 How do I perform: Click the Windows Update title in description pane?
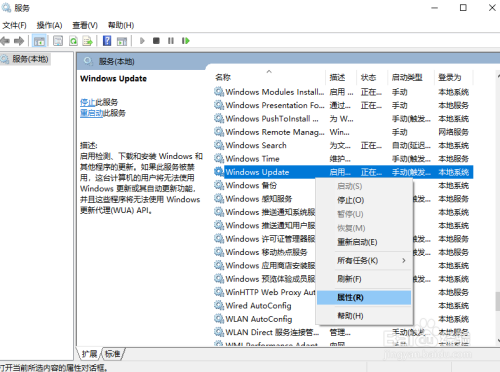coord(113,79)
